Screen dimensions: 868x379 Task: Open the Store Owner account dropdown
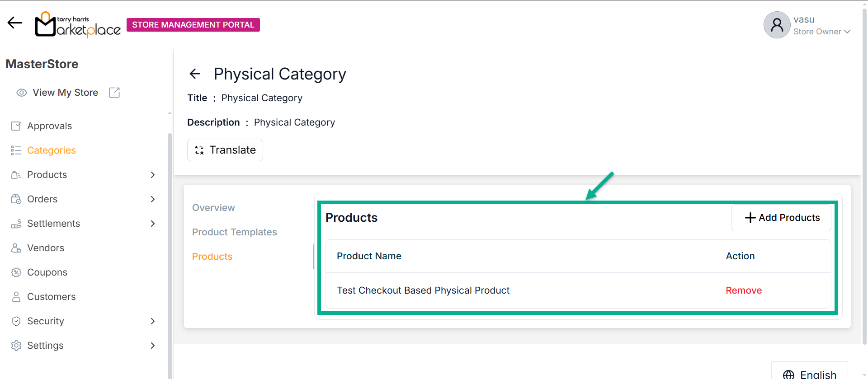(x=847, y=32)
